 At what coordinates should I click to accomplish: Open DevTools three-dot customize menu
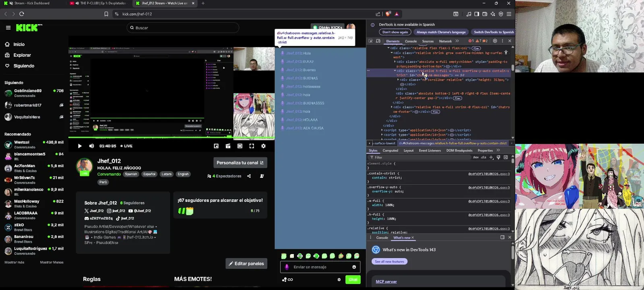(x=502, y=41)
